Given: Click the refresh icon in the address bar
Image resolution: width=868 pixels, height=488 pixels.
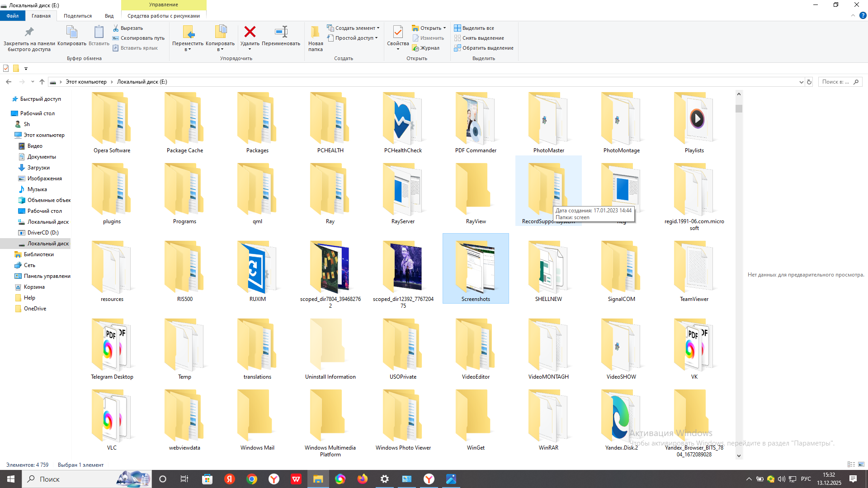Looking at the screenshot, I should [809, 82].
